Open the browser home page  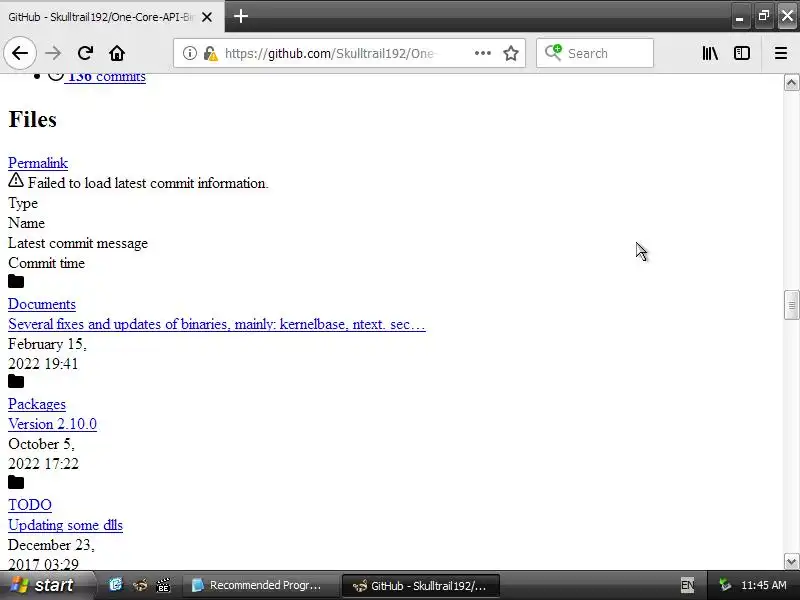pyautogui.click(x=117, y=53)
